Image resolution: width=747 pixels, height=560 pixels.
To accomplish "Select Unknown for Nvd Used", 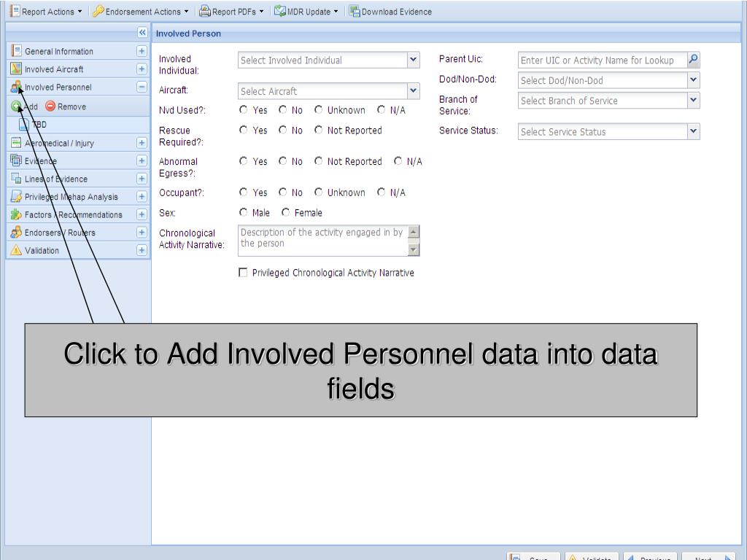I will (x=318, y=109).
